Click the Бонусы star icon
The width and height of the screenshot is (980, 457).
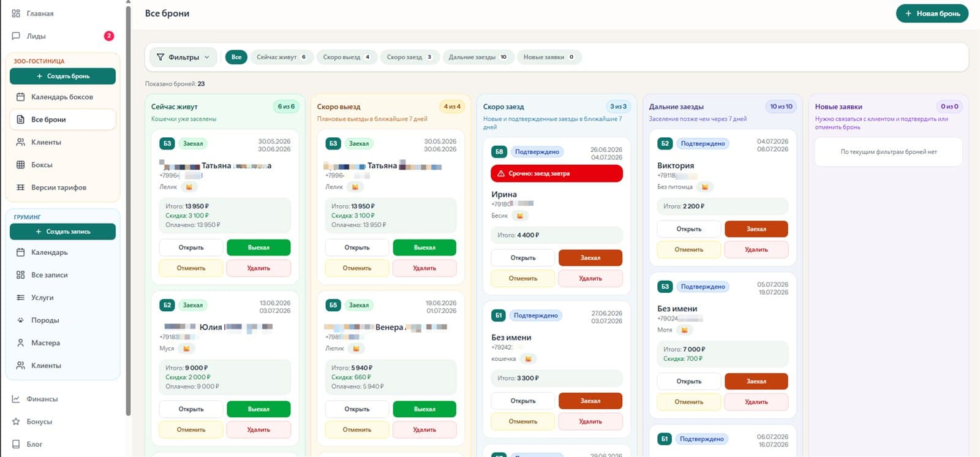tap(16, 421)
